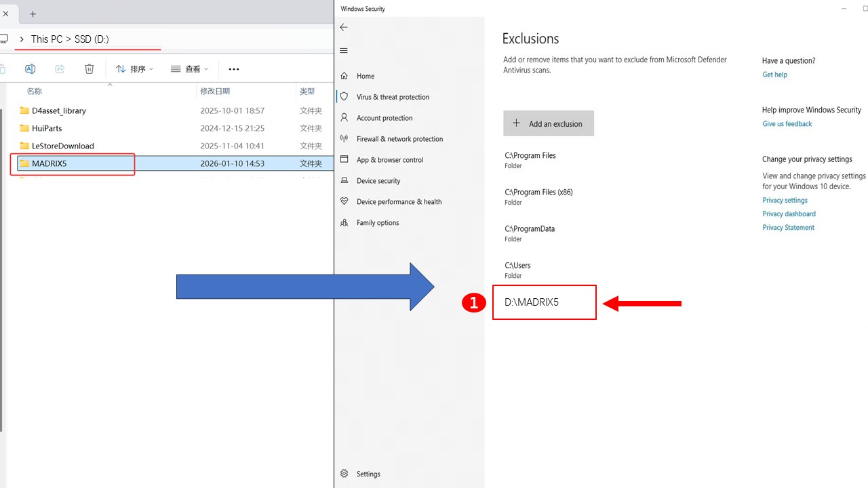Toggle the hamburger navigation menu
The image size is (868, 488).
point(344,51)
